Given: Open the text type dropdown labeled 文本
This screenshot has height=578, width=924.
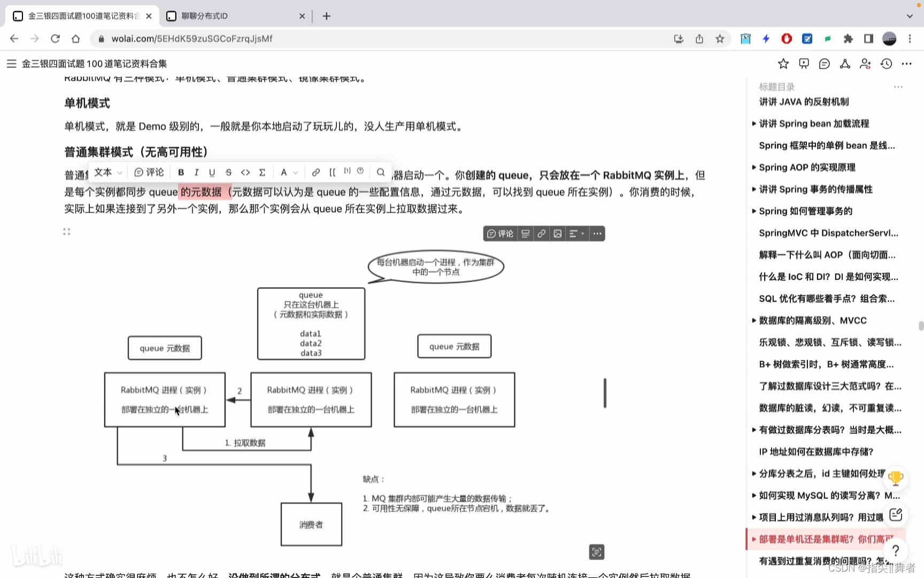Looking at the screenshot, I should pyautogui.click(x=108, y=172).
